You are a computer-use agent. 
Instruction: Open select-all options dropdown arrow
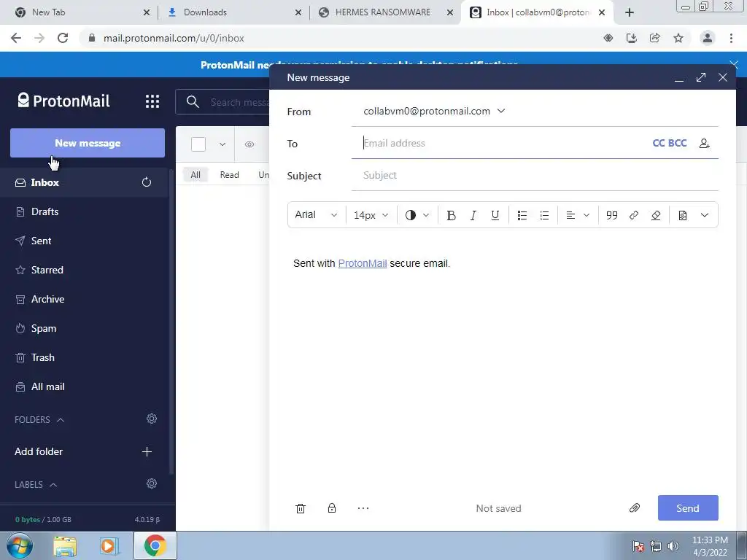[222, 144]
